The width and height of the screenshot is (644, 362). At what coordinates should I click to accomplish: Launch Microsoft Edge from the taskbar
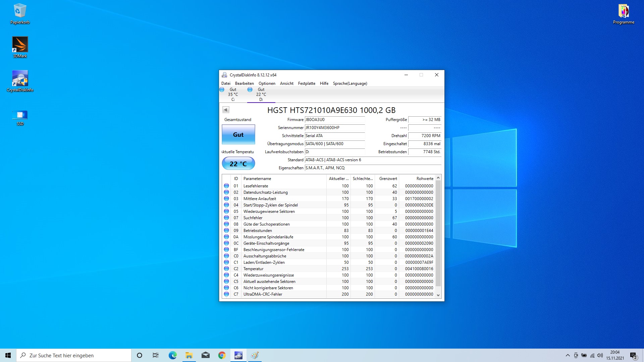(172, 355)
